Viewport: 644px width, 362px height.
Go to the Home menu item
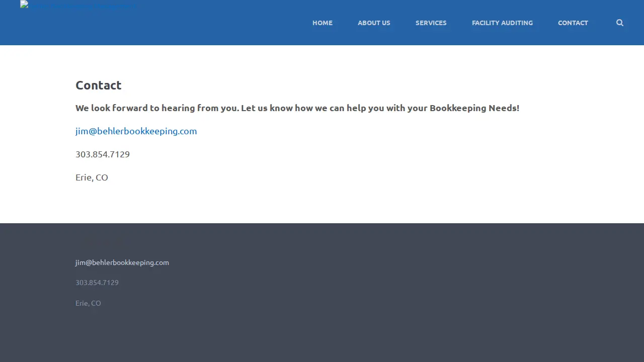tap(323, 23)
